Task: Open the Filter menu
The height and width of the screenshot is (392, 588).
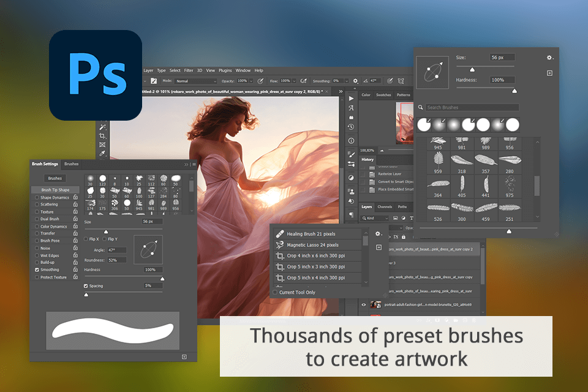Action: click(189, 70)
